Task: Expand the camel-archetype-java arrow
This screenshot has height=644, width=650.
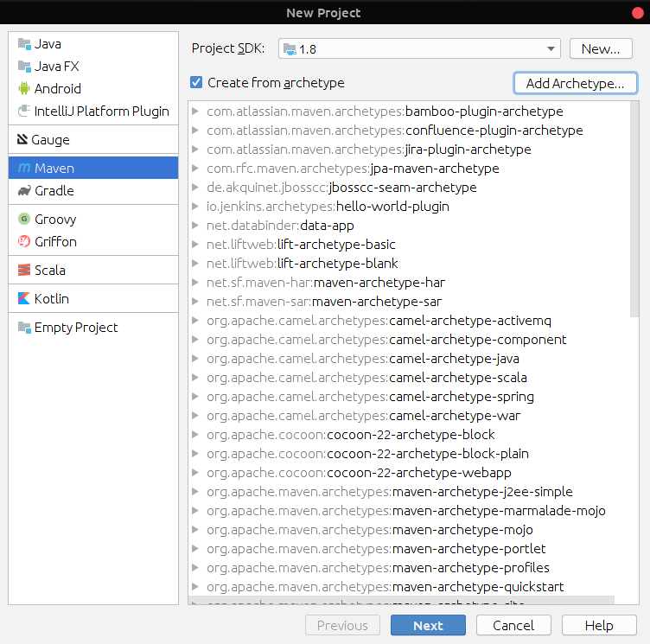Action: pyautogui.click(x=194, y=358)
